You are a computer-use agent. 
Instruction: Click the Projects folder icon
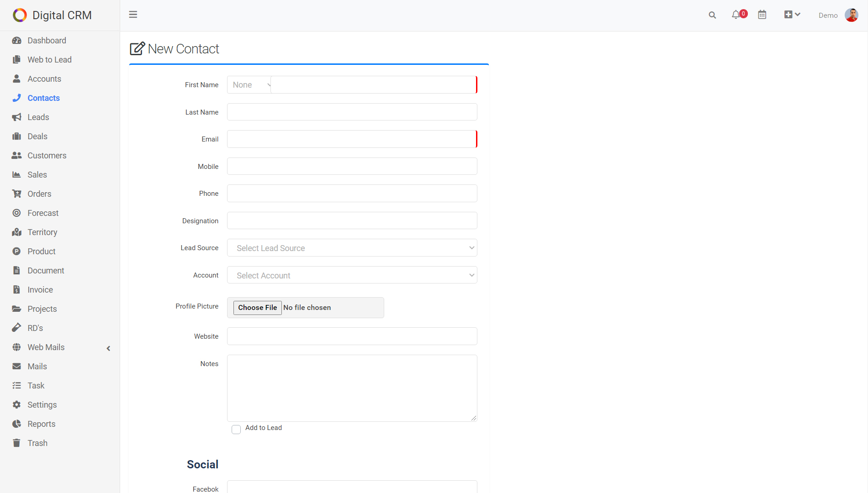point(17,309)
